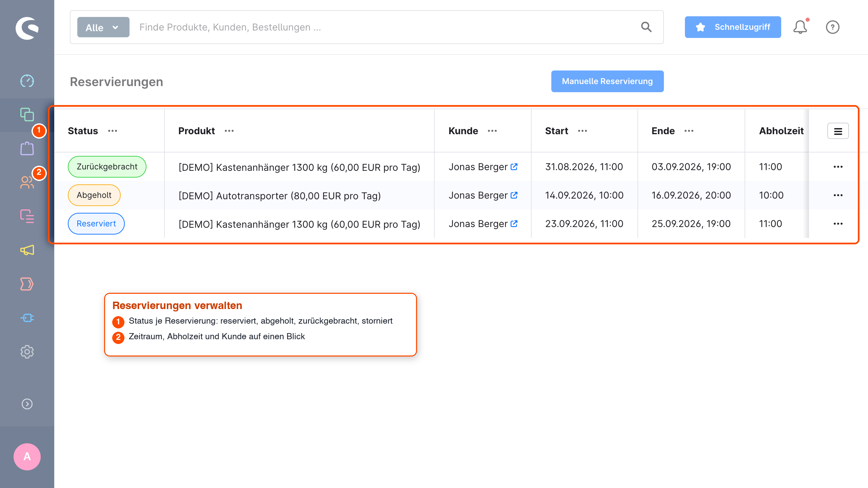Open the Orders shopping bag icon
The height and width of the screenshot is (488, 868).
coord(27,148)
